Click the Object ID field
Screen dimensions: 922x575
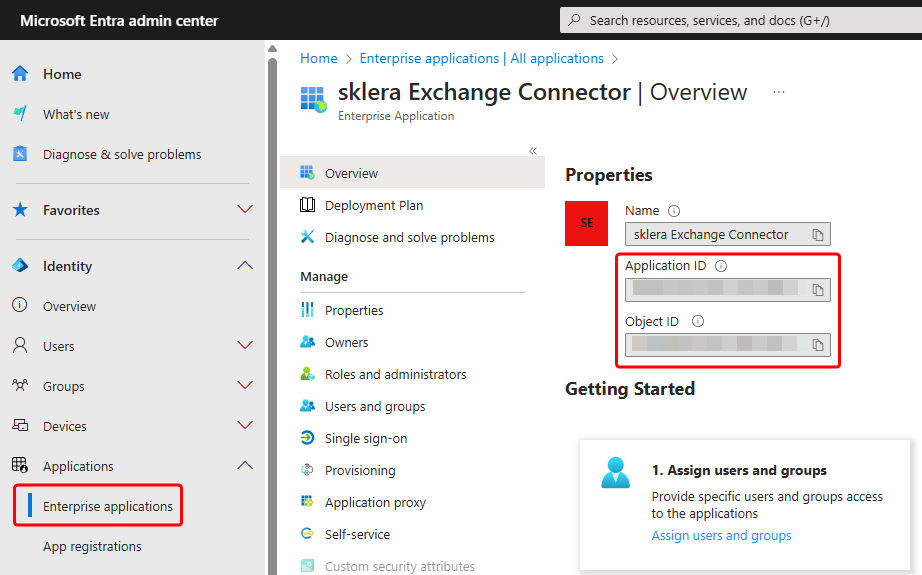728,345
